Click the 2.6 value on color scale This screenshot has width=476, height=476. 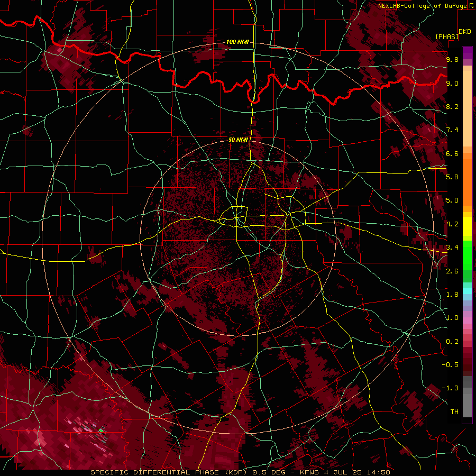tap(452, 271)
